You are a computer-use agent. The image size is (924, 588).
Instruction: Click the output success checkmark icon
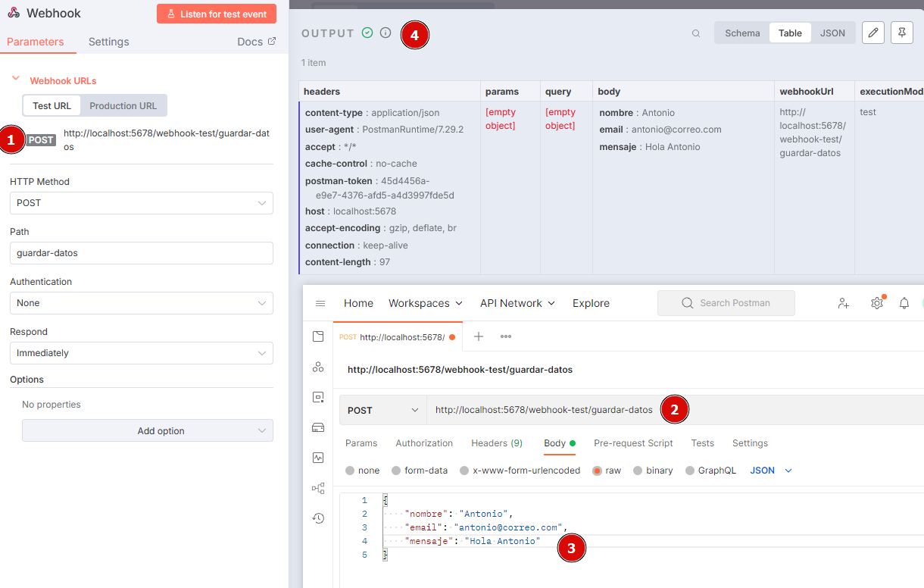367,33
